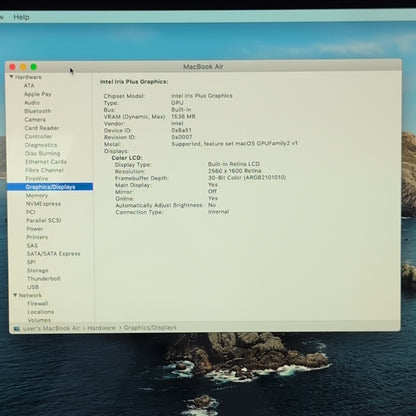Select FireWire in the sidebar

[x=37, y=178]
